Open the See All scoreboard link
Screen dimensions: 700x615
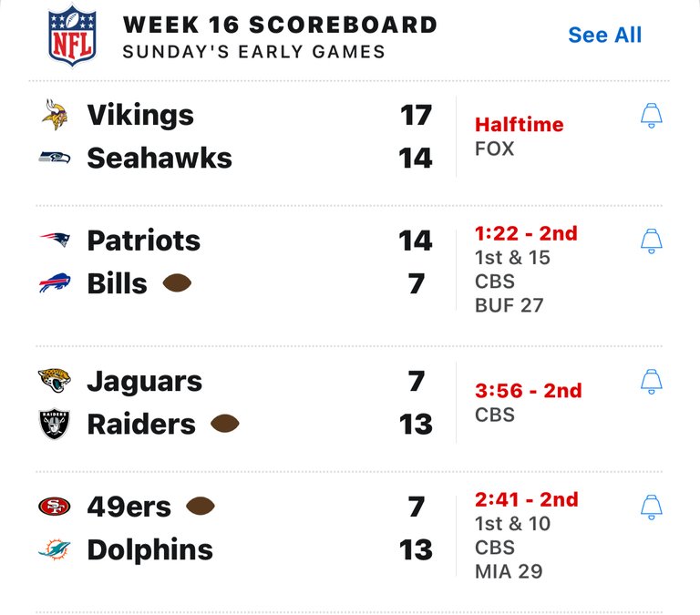pos(604,35)
